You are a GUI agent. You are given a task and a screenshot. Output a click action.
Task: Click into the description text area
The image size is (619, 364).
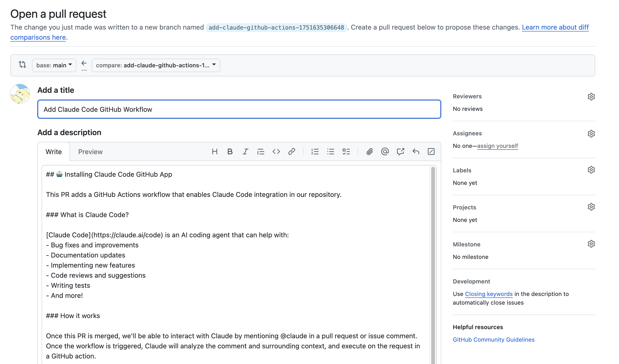tap(236, 265)
